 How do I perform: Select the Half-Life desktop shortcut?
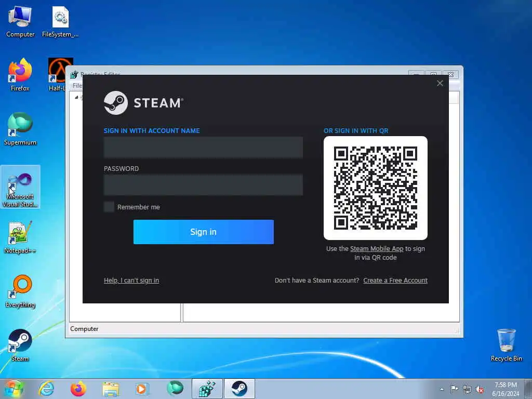60,75
